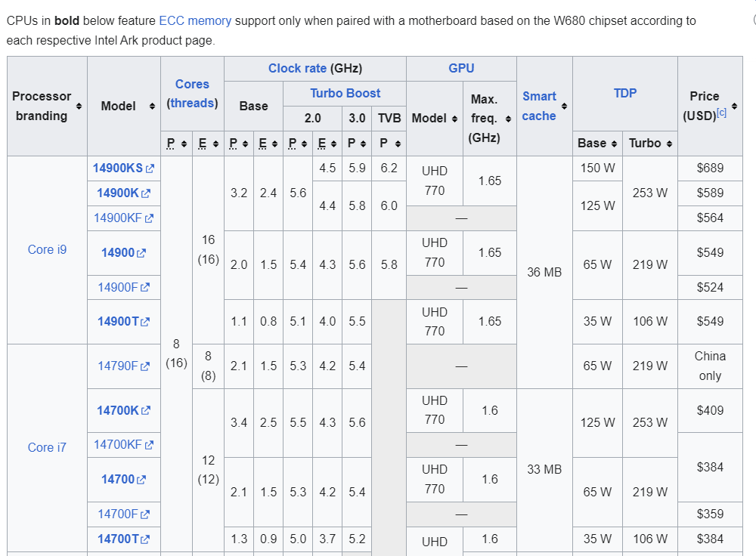The height and width of the screenshot is (556, 756).
Task: Open the 14900KF external link
Action: coord(123,218)
